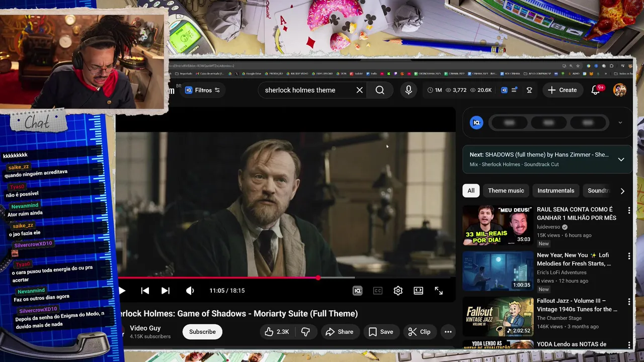Open the vidIQ icon in the header stats
Viewport: 644px width, 362px height.
tap(504, 90)
